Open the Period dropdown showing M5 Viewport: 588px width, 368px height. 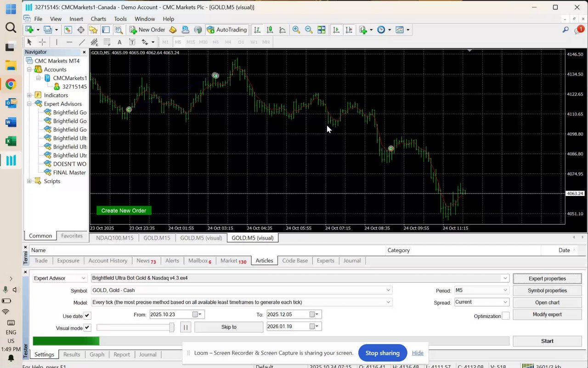[481, 290]
